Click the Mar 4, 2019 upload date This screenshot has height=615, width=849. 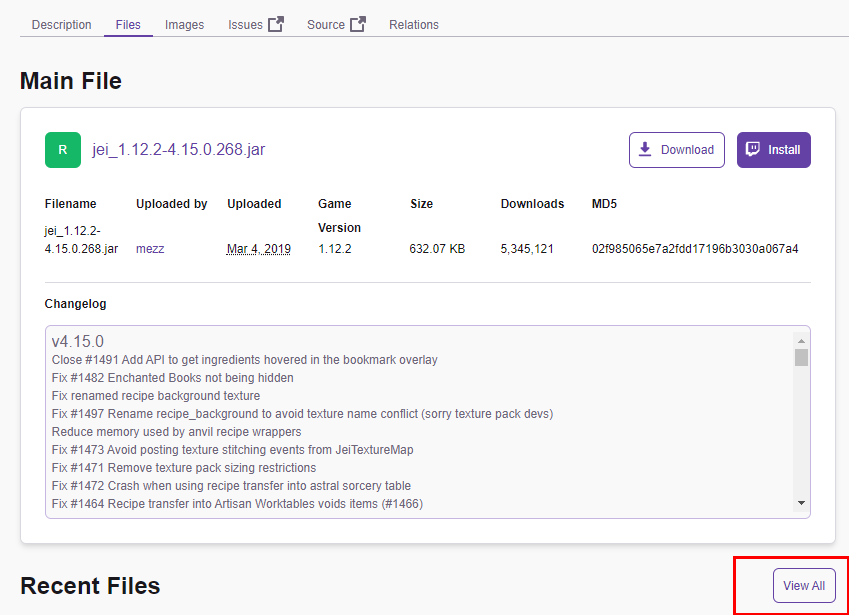click(259, 249)
